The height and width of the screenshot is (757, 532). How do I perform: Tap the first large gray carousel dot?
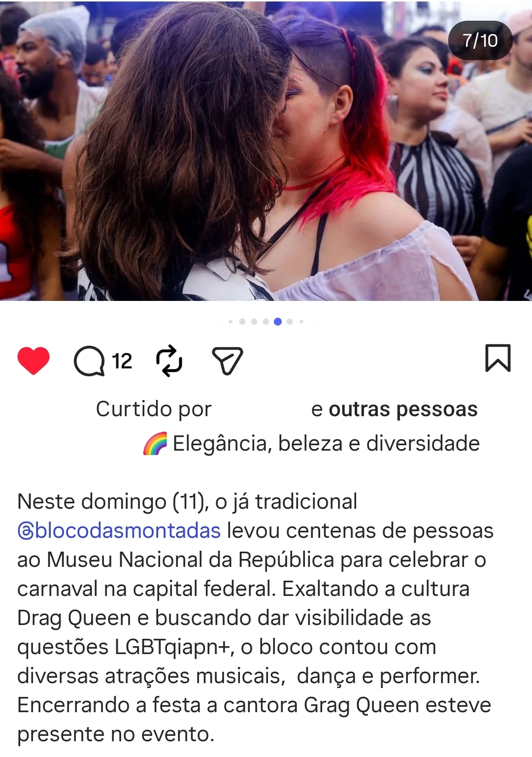pos(242,322)
